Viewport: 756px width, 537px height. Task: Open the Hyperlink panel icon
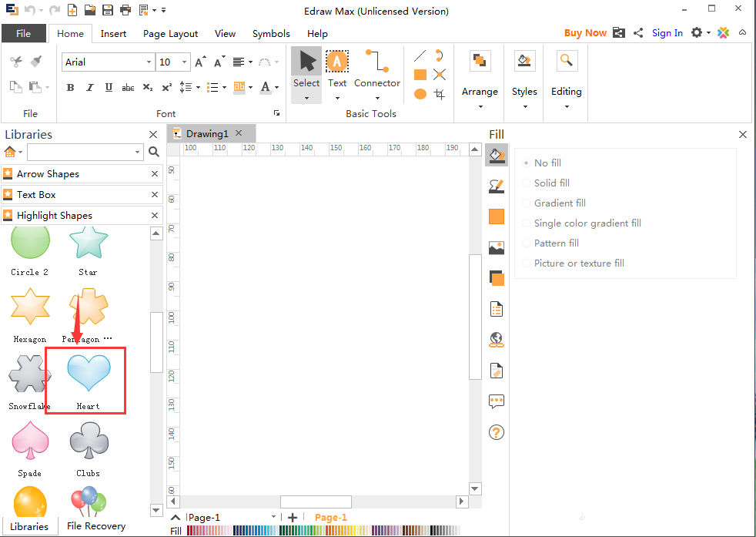coord(496,340)
